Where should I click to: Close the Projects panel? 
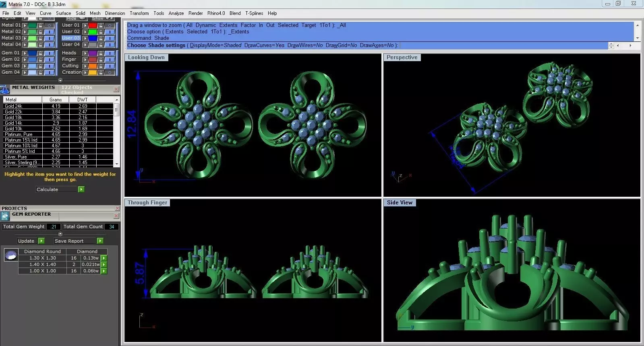(x=117, y=208)
